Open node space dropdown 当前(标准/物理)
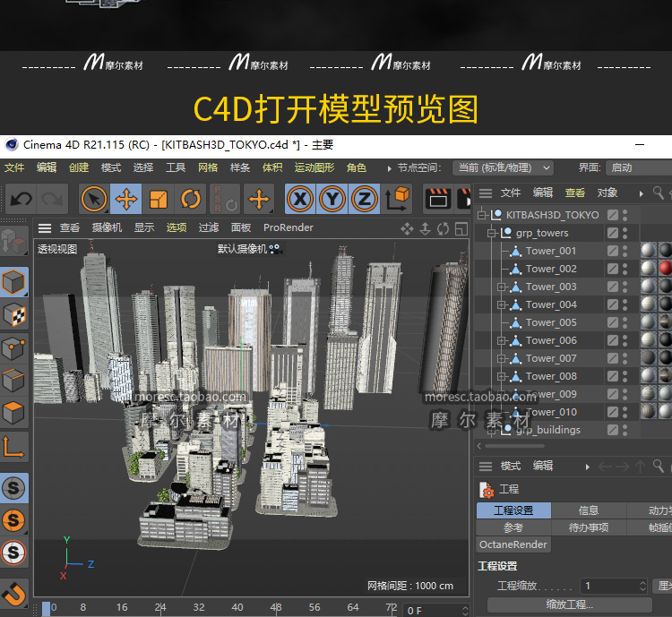The width and height of the screenshot is (672, 617). coord(503,167)
